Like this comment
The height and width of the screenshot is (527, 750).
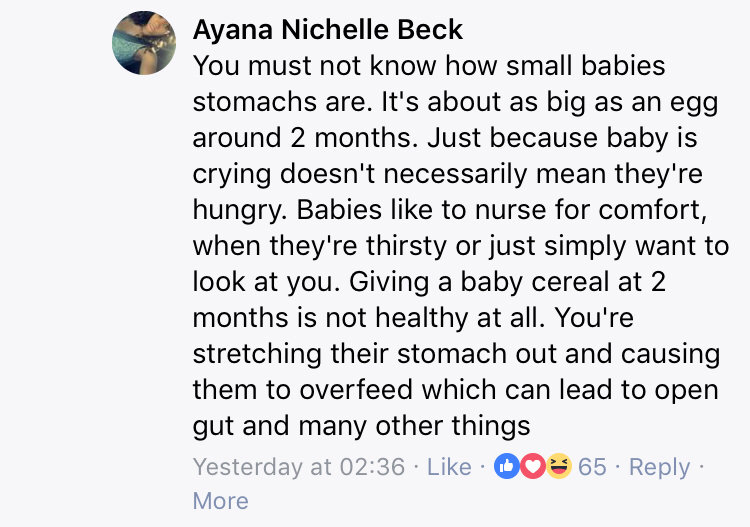[x=449, y=467]
